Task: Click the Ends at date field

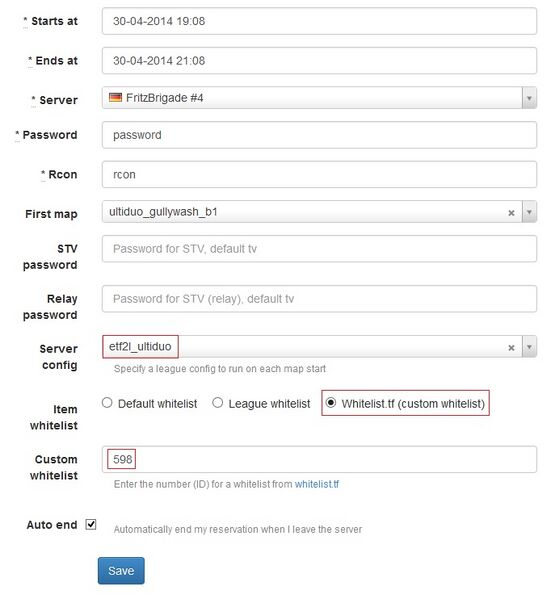Action: point(319,61)
